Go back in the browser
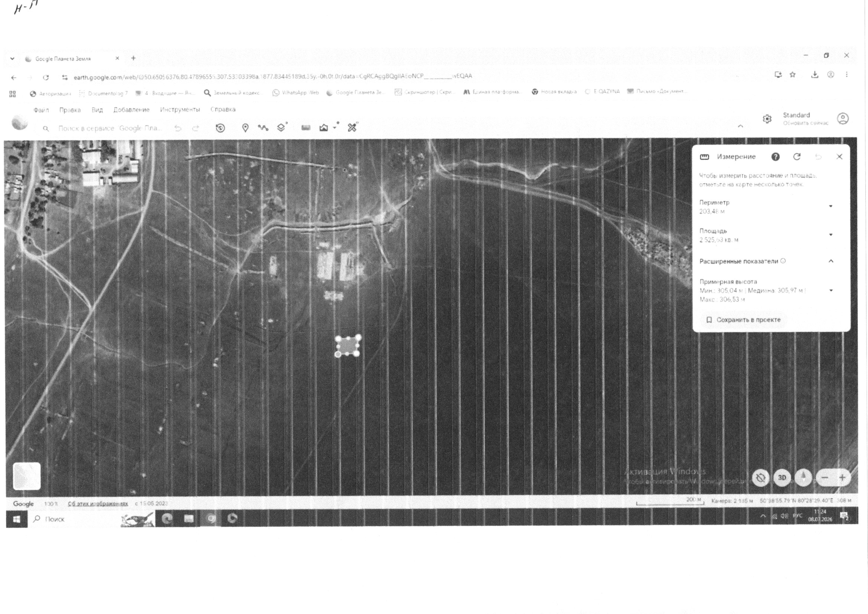868x614 pixels. pos(14,78)
